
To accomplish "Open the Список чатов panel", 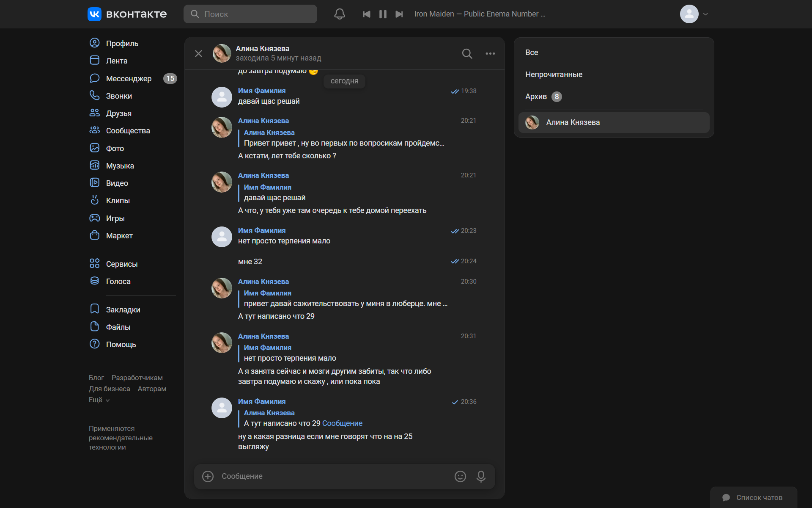I will click(754, 497).
